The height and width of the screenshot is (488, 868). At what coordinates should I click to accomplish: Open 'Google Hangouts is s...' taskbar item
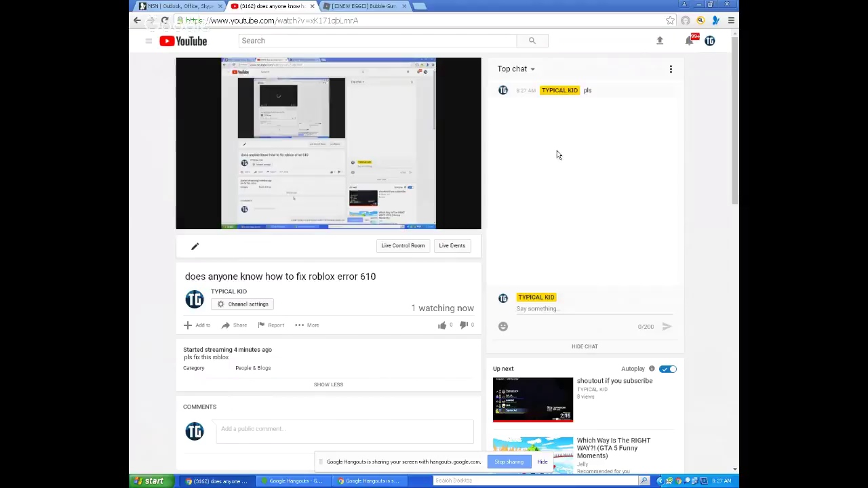pos(370,481)
